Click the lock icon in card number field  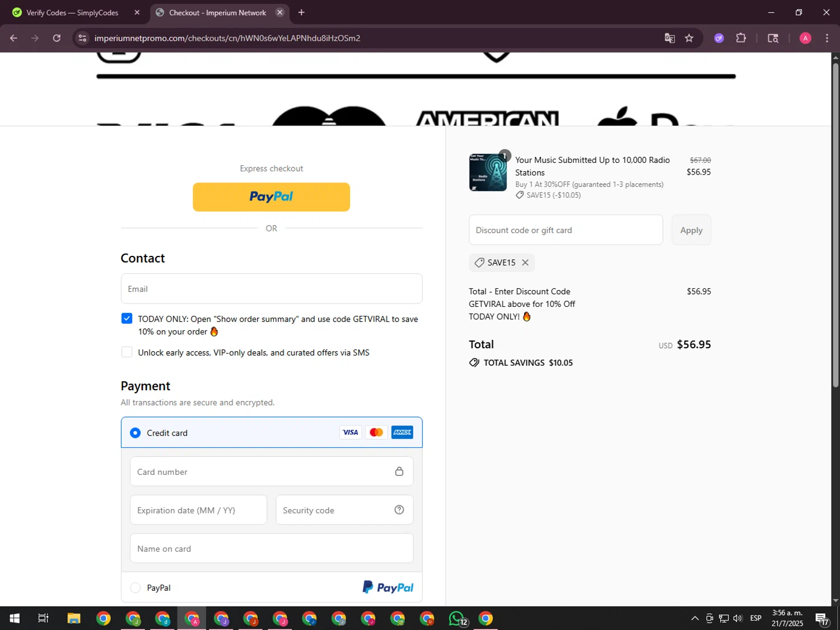click(x=399, y=472)
